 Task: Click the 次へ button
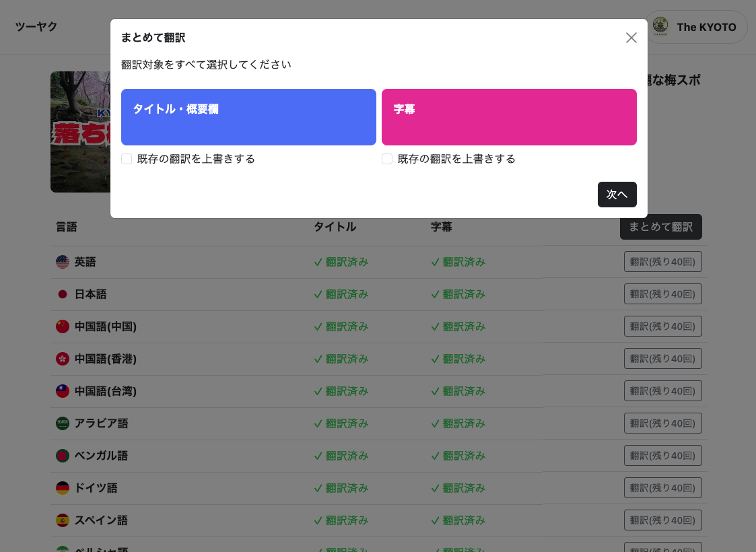tap(617, 195)
